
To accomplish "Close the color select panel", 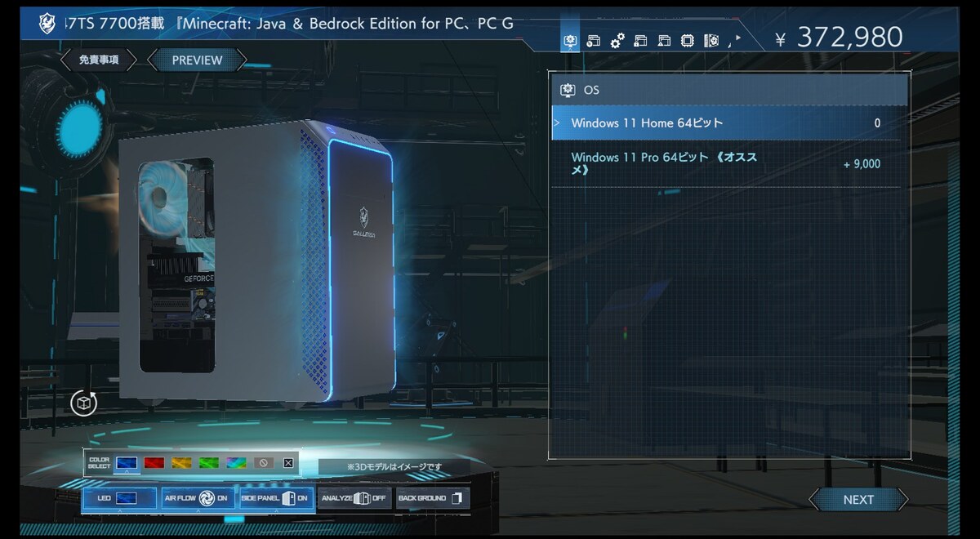I will click(288, 463).
